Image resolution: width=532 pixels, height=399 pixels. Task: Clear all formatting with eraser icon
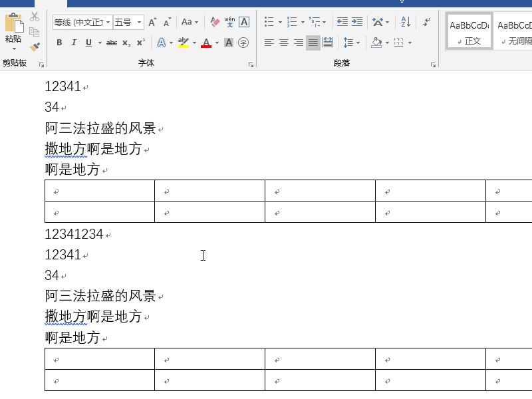click(214, 23)
